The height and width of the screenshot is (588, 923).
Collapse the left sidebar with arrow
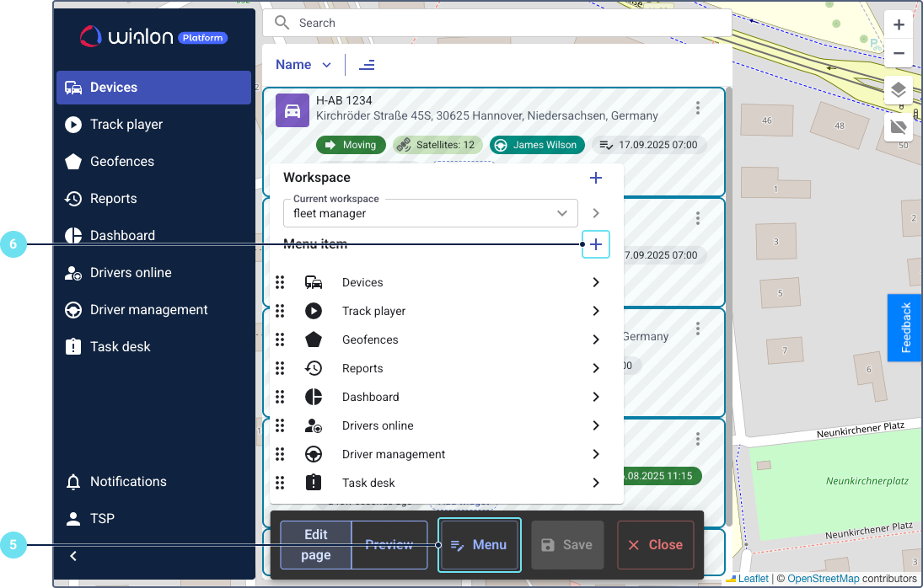73,556
